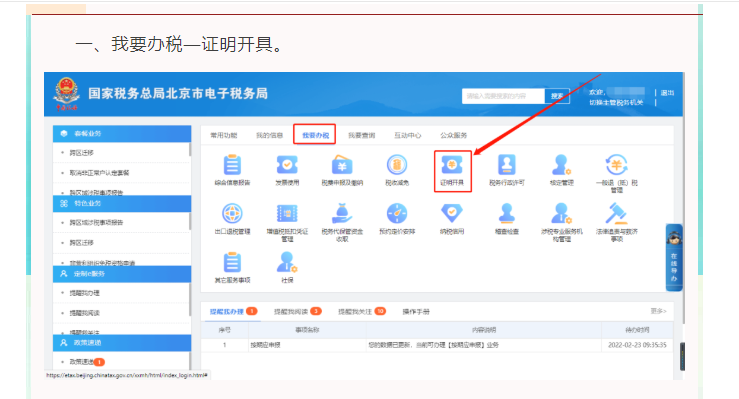
Task: Click the 套餐业务 section scrollbar
Action: (x=190, y=150)
